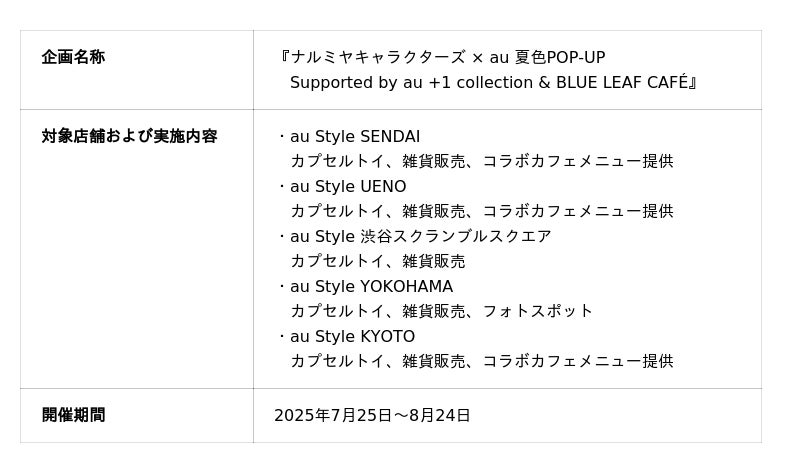The height and width of the screenshot is (473, 800).
Task: Click カプセルトイ、雑貨販売 under 渋谷スクランブルスクエア
Action: (x=377, y=261)
